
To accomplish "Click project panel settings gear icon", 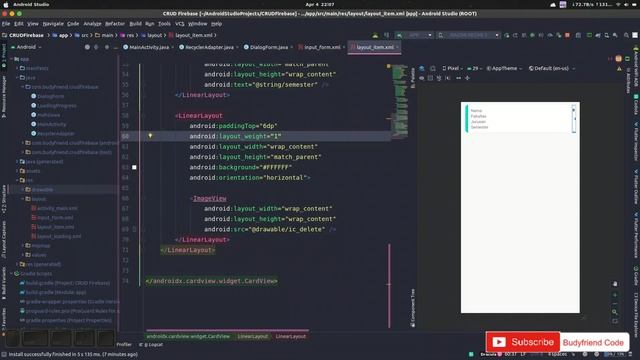I will pyautogui.click(x=107, y=47).
